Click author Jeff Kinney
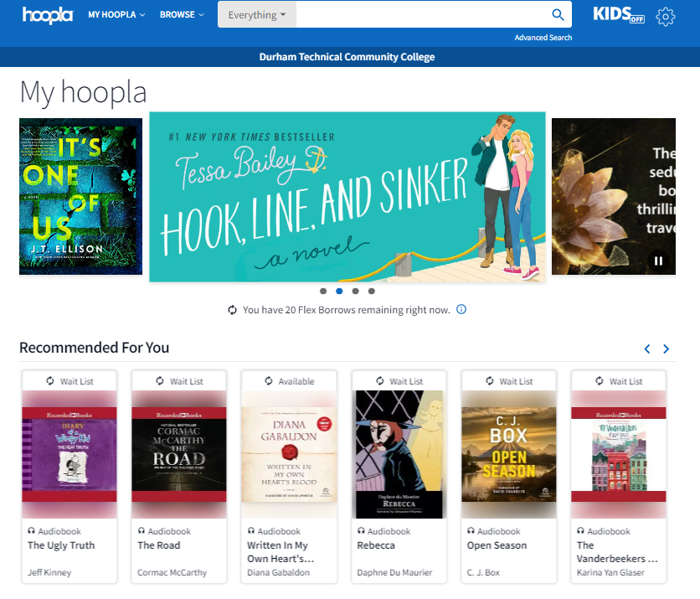700x599 pixels. tap(49, 572)
